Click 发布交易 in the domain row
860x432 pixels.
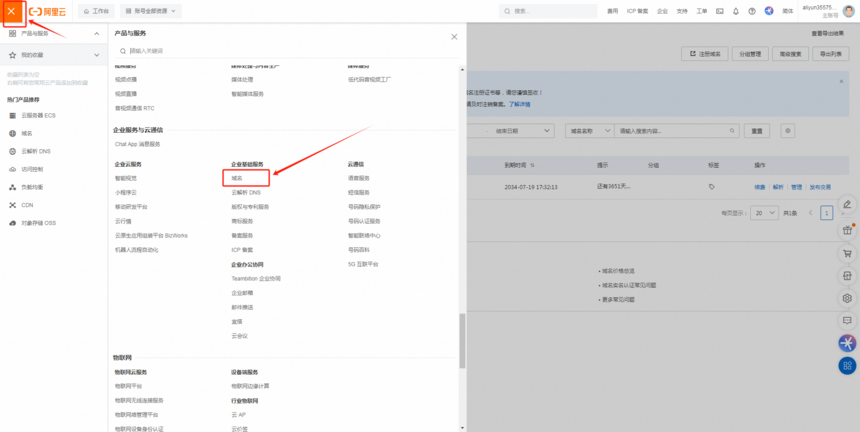click(820, 187)
